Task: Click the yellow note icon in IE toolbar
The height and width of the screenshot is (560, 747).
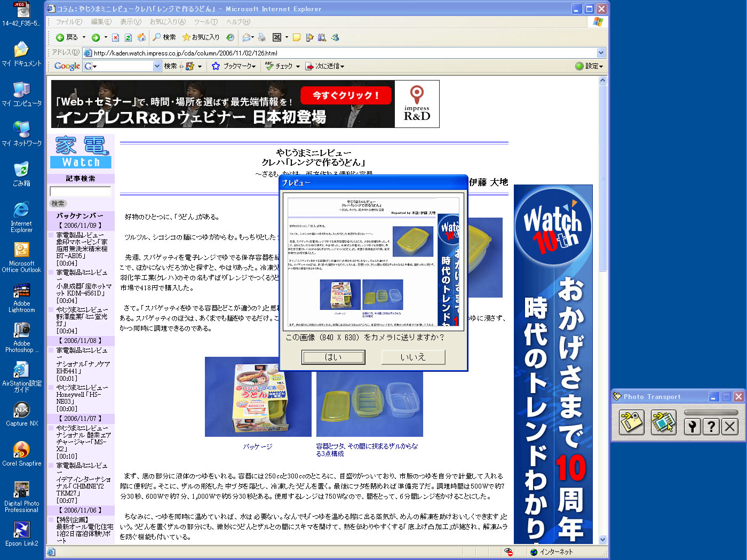Action: coord(297,37)
